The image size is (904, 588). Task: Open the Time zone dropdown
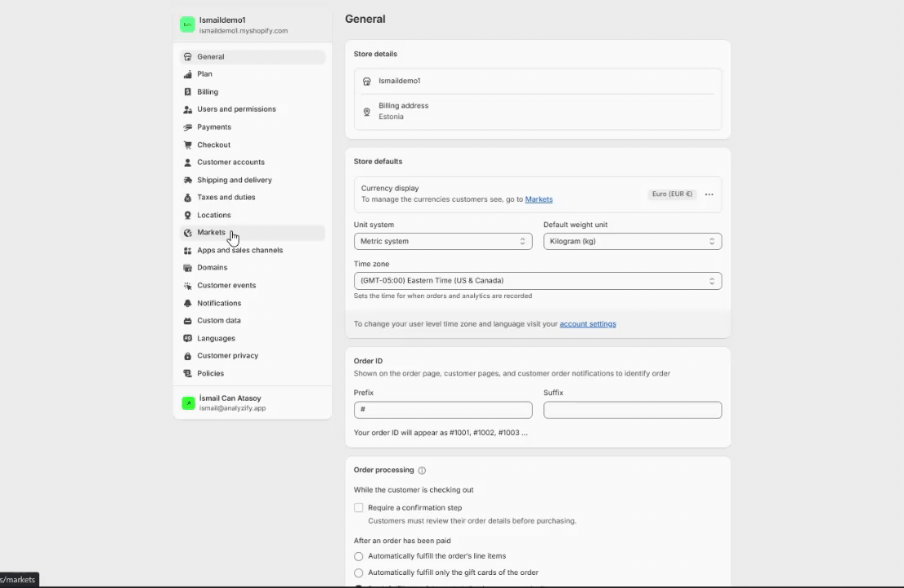click(538, 281)
